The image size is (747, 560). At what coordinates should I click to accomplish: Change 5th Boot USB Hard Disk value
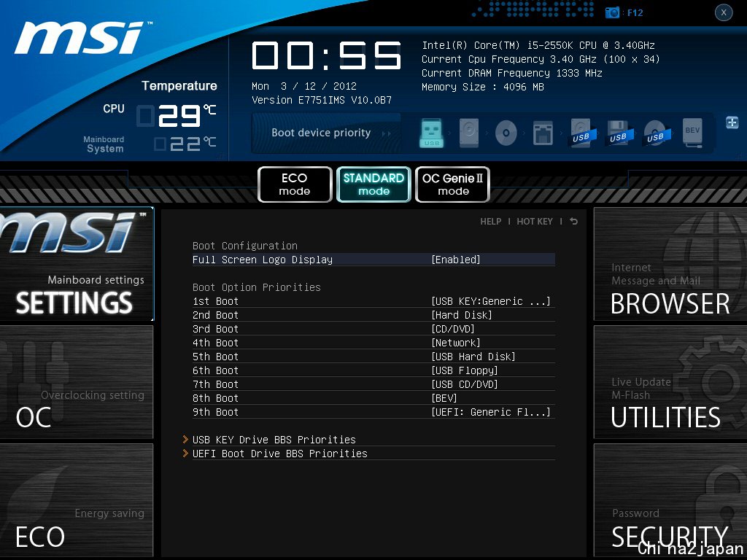pyautogui.click(x=473, y=356)
